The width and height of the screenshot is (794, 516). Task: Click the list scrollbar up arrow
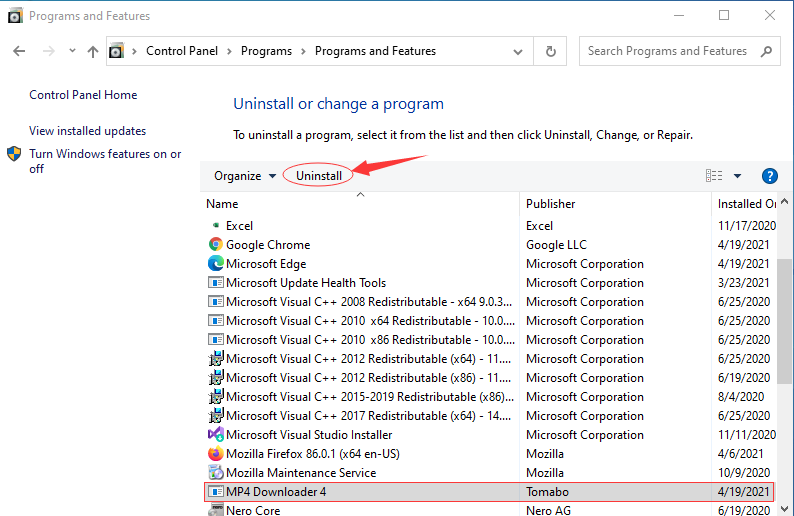785,202
